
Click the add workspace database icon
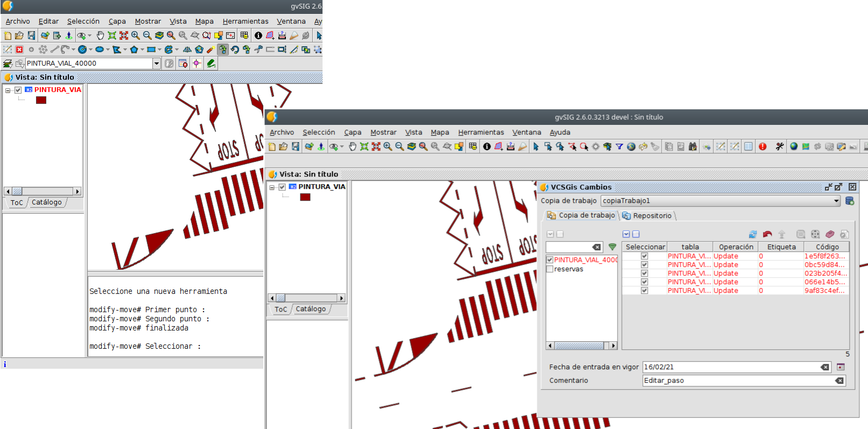tap(850, 201)
